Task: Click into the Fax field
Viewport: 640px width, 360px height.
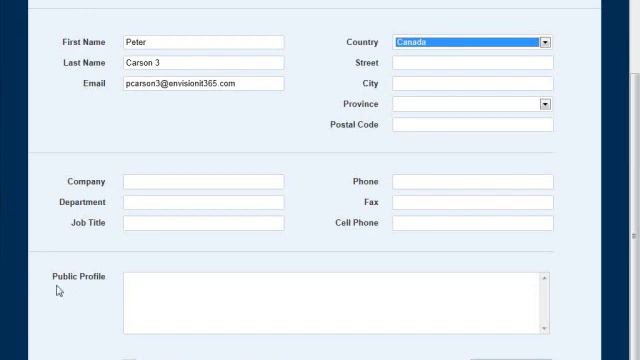Action: tap(473, 202)
